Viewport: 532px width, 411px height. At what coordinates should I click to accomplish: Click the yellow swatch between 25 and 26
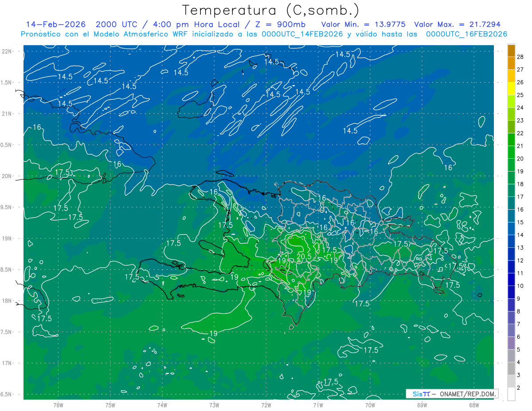click(511, 89)
